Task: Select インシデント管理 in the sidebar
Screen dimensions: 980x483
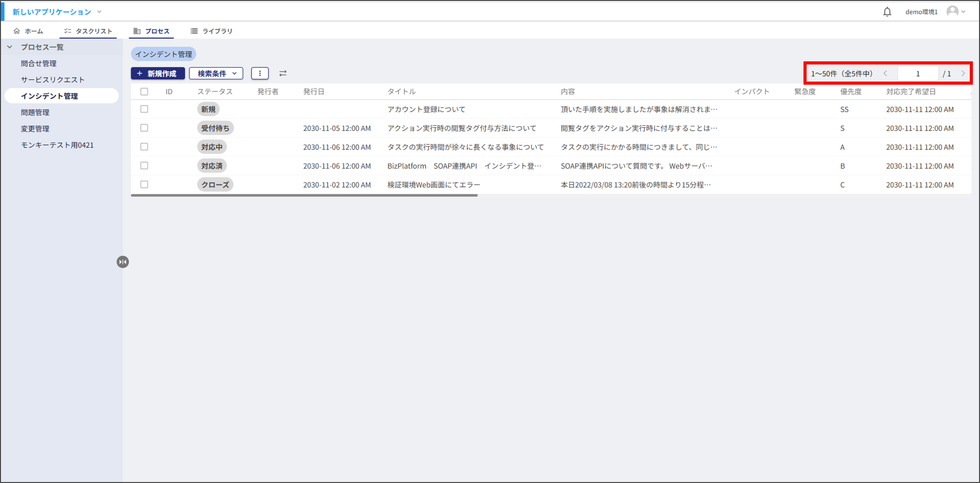Action: [50, 96]
